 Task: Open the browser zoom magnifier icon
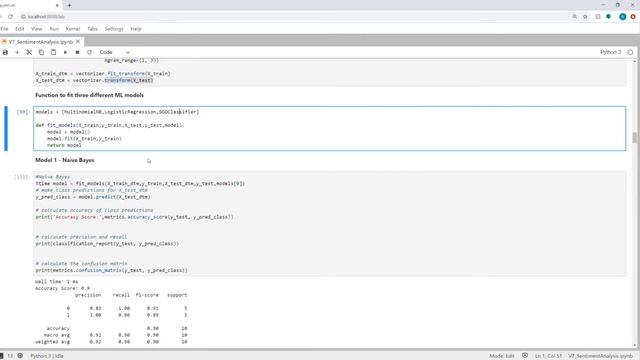tap(574, 17)
